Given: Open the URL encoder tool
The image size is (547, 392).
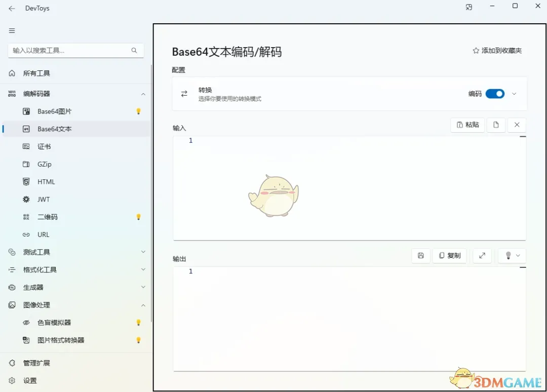Looking at the screenshot, I should (x=43, y=234).
